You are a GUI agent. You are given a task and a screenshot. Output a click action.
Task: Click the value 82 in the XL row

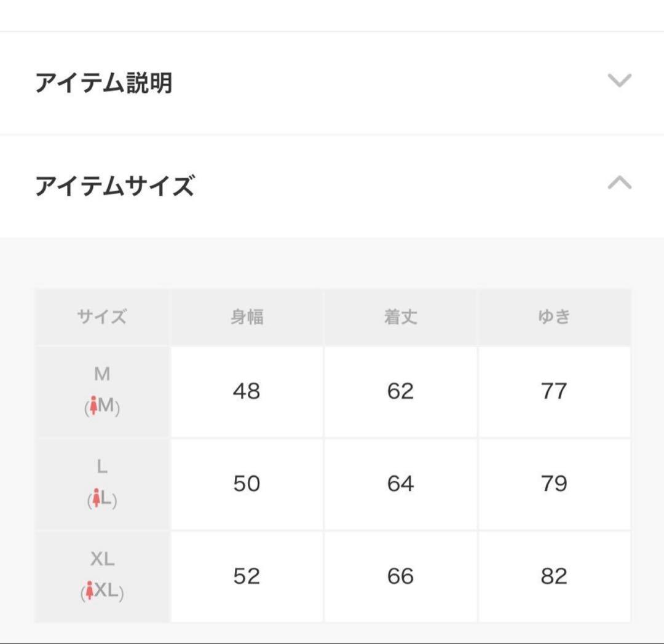point(555,576)
